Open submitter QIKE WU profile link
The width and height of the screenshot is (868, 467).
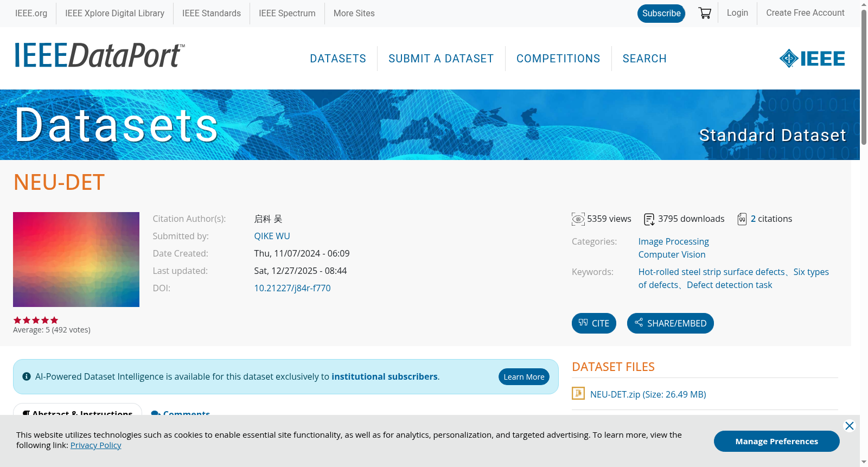pos(272,236)
